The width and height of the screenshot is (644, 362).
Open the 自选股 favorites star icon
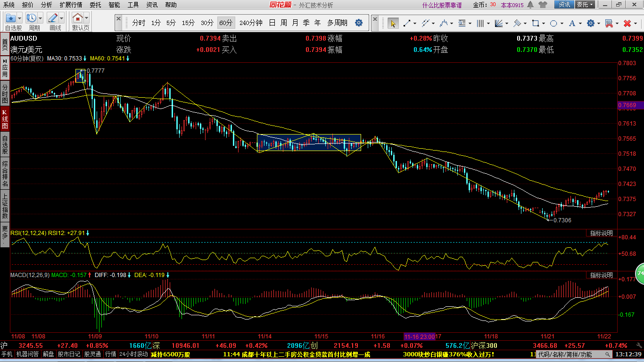point(11,18)
